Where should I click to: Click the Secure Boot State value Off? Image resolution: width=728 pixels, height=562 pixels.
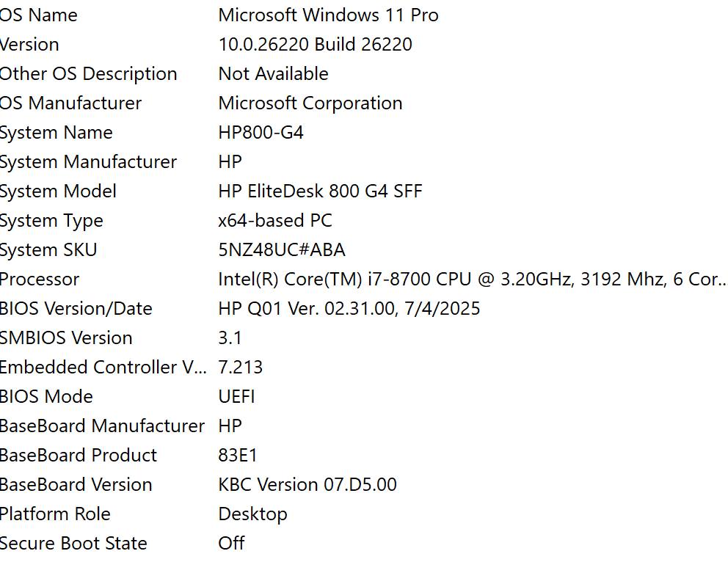[x=231, y=544]
